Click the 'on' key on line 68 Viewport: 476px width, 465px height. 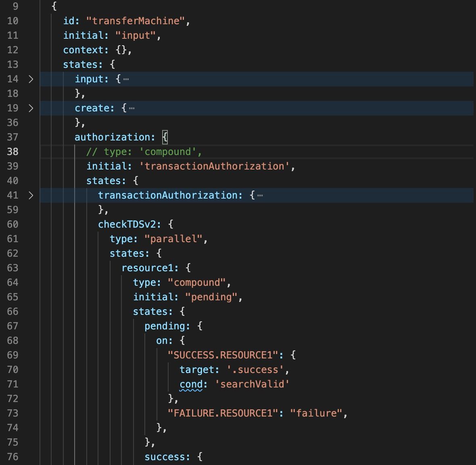pos(162,341)
